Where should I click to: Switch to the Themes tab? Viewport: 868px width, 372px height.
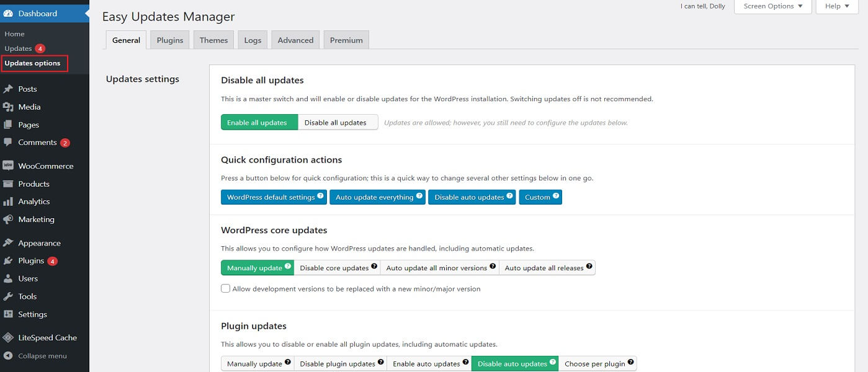[x=213, y=40]
